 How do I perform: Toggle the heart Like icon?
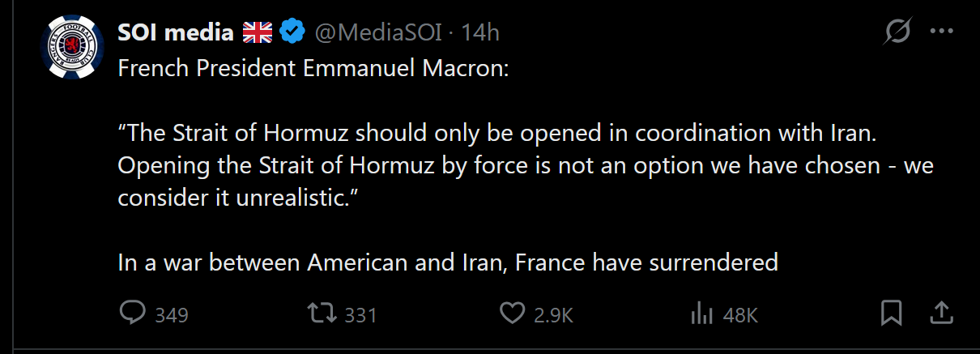coord(512,313)
